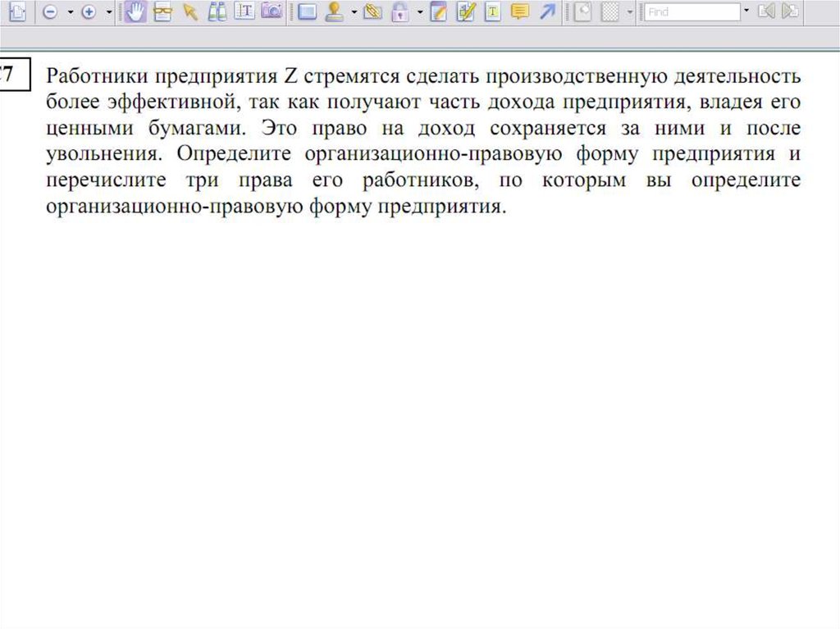Viewport: 840px width, 629px height.
Task: Click the padlock security icon
Action: [399, 11]
